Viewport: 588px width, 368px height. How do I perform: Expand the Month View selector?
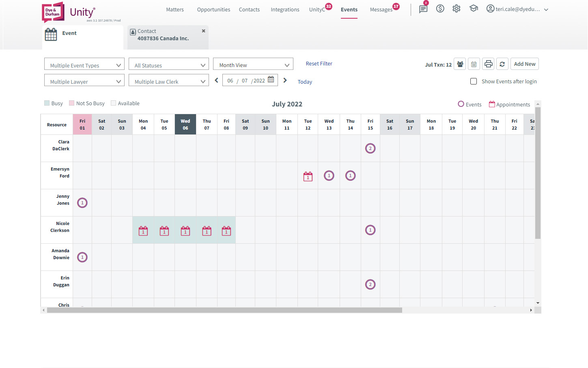[x=253, y=64]
